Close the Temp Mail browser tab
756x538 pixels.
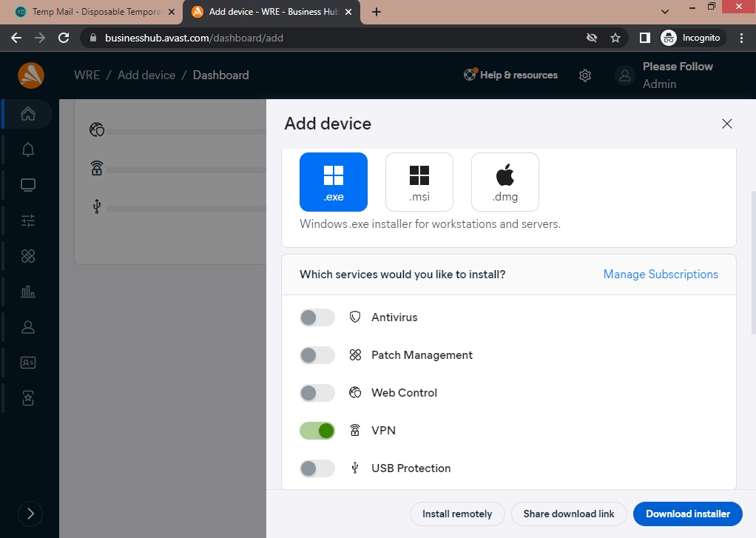pos(172,12)
